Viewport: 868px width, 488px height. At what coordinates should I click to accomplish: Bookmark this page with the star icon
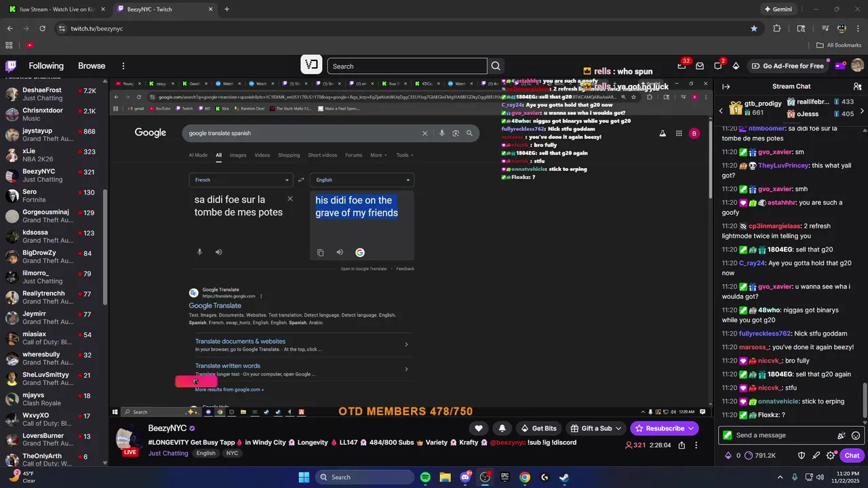click(x=754, y=28)
